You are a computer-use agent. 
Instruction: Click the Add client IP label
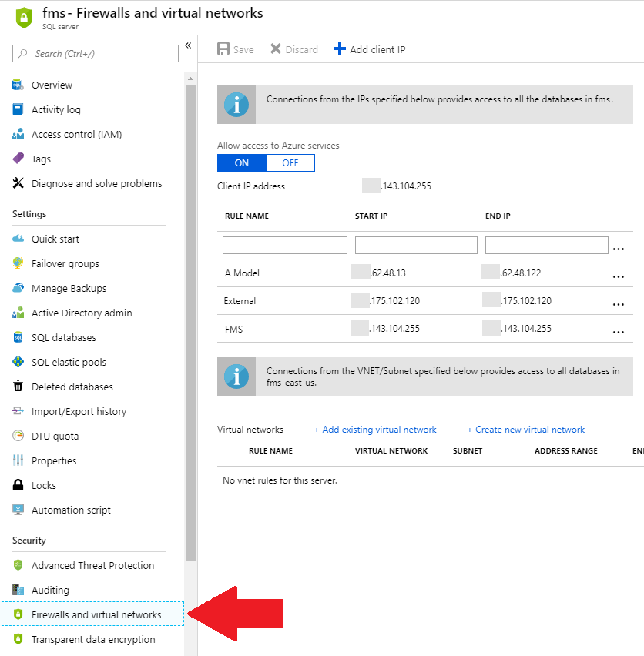click(x=378, y=49)
